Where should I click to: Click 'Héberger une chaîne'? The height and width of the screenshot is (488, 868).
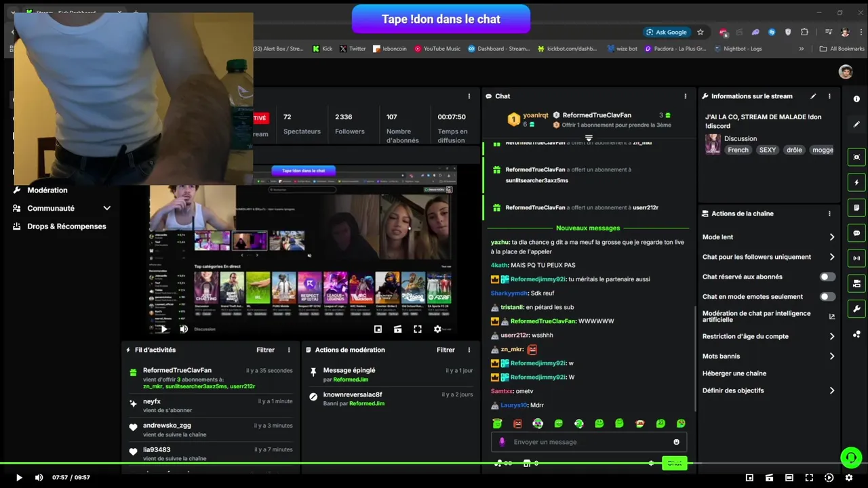734,373
